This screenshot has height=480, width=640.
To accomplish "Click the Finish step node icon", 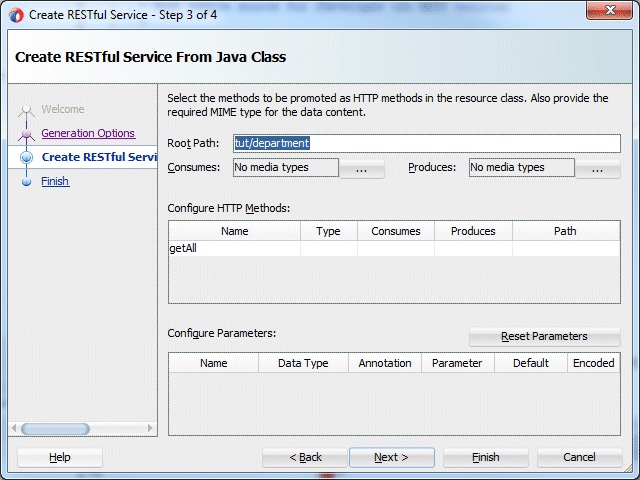I will [27, 182].
